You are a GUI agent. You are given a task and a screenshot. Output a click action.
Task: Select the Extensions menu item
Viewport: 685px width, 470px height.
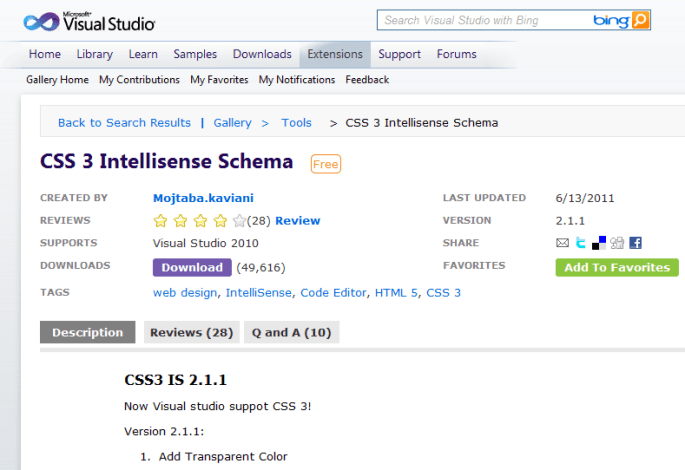335,54
